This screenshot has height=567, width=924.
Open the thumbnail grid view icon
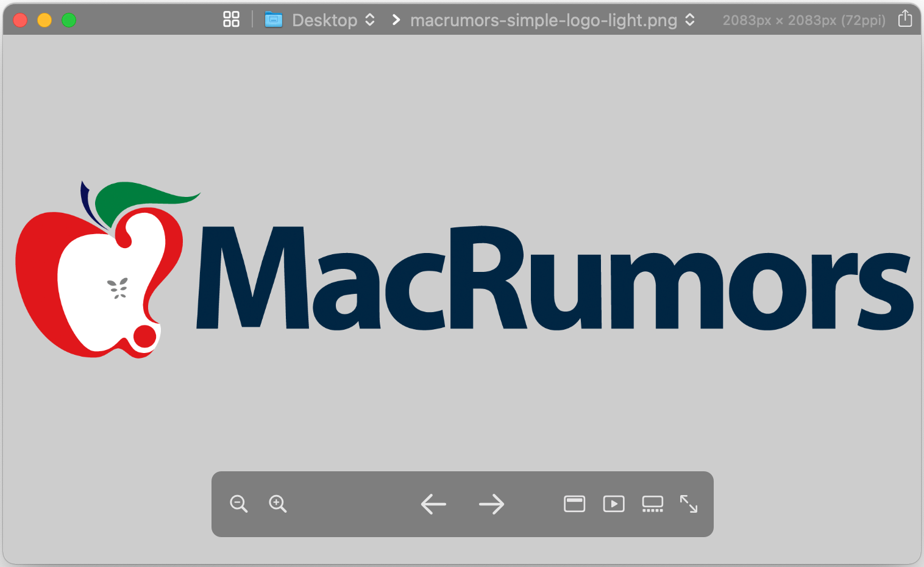(x=231, y=20)
